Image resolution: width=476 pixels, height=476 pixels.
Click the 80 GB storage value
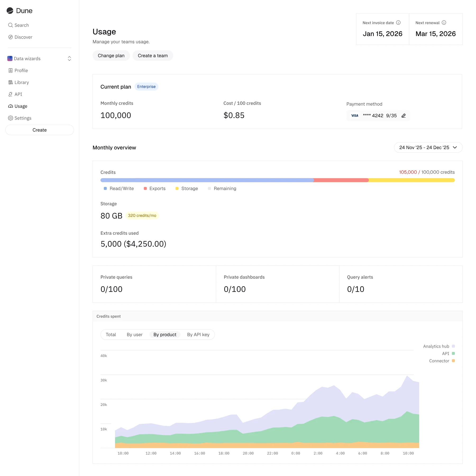pos(111,216)
